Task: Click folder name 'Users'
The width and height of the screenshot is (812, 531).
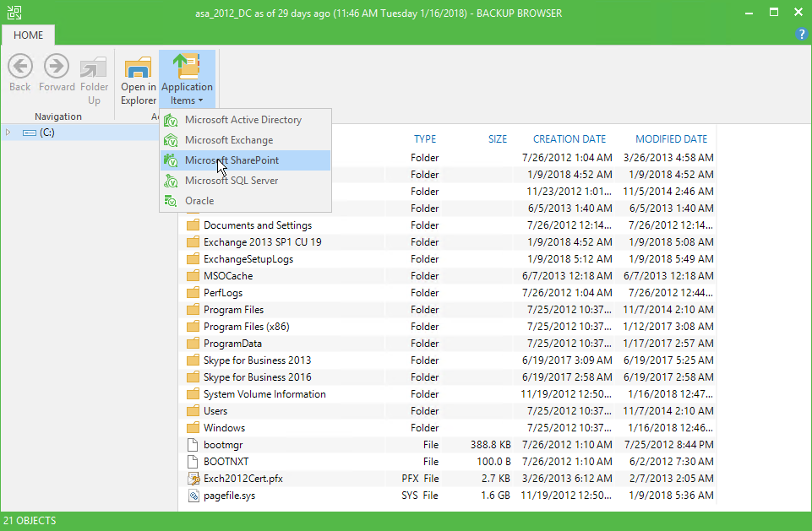Action: (x=215, y=411)
